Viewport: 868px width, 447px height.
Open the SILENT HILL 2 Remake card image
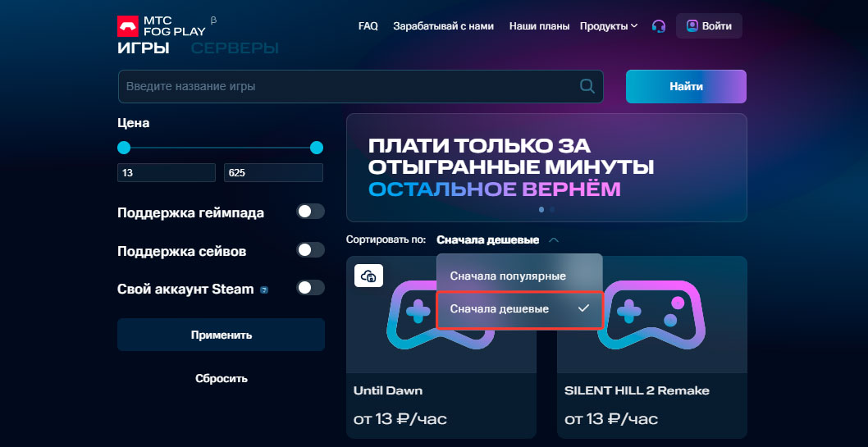pos(652,315)
